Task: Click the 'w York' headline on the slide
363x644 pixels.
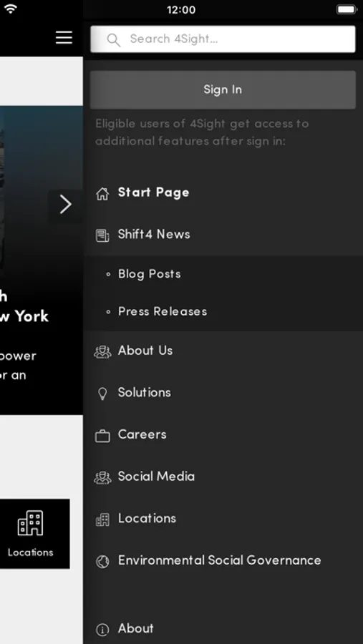Action: (24, 317)
